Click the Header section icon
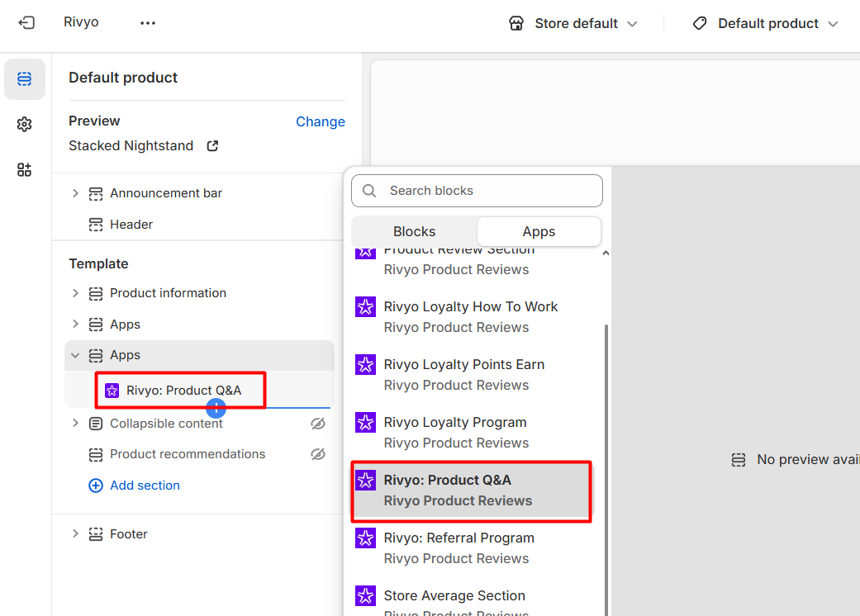The image size is (860, 616). [96, 225]
